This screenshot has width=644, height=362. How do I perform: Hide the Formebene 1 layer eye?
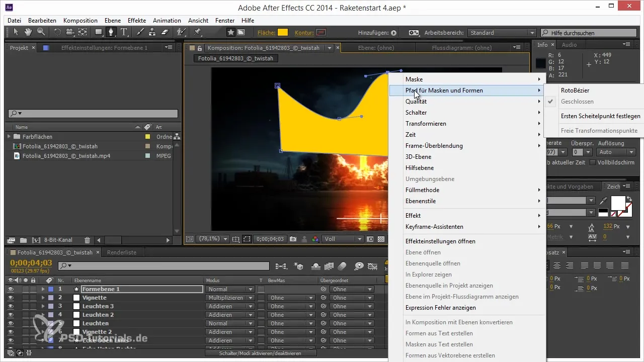point(11,289)
